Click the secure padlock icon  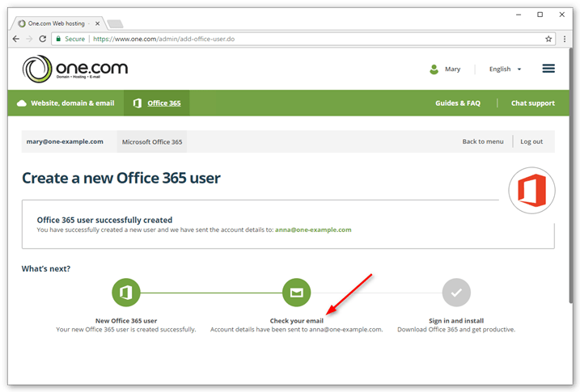coord(58,39)
